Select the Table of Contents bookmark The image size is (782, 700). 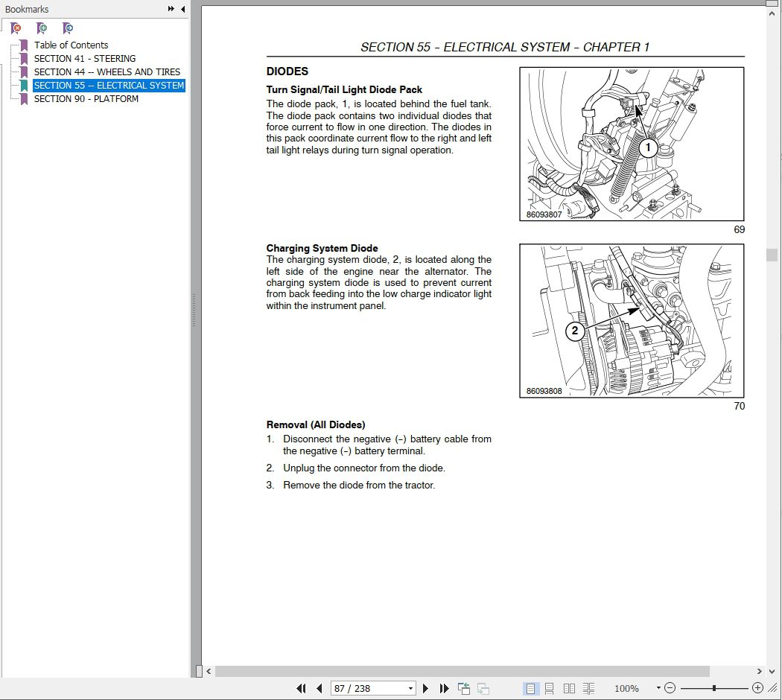coord(71,45)
